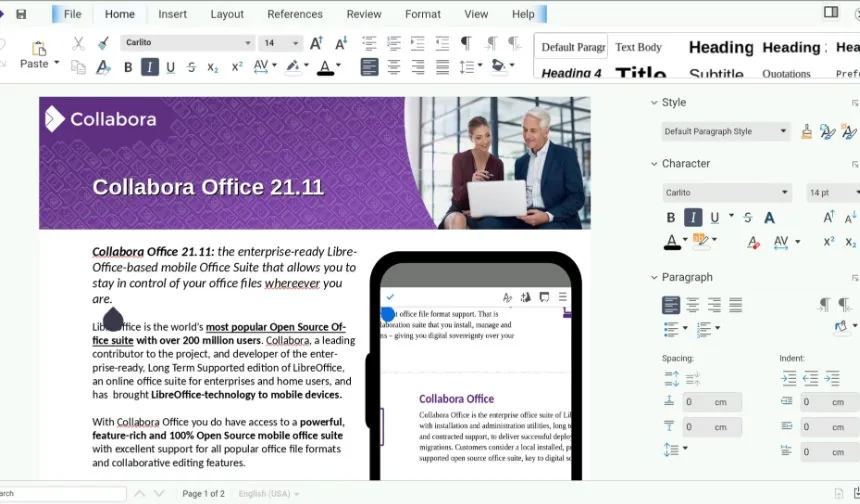Image resolution: width=860 pixels, height=504 pixels.
Task: Align left in the ribbon
Action: coord(369,67)
